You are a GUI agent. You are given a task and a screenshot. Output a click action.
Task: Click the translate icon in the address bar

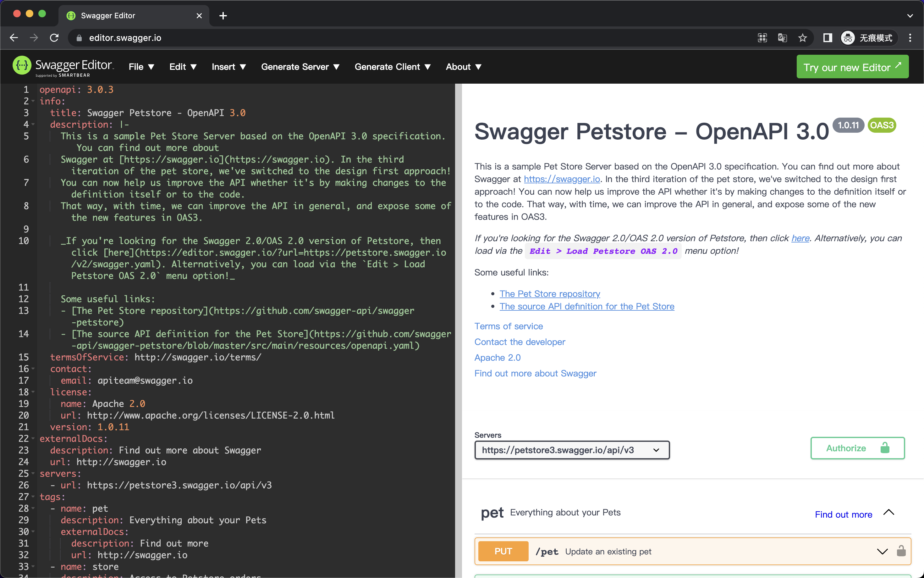tap(782, 37)
